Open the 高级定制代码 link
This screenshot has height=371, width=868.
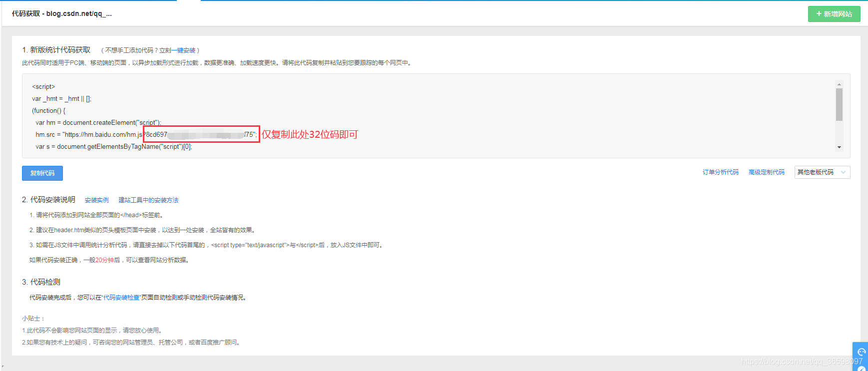[x=767, y=172]
